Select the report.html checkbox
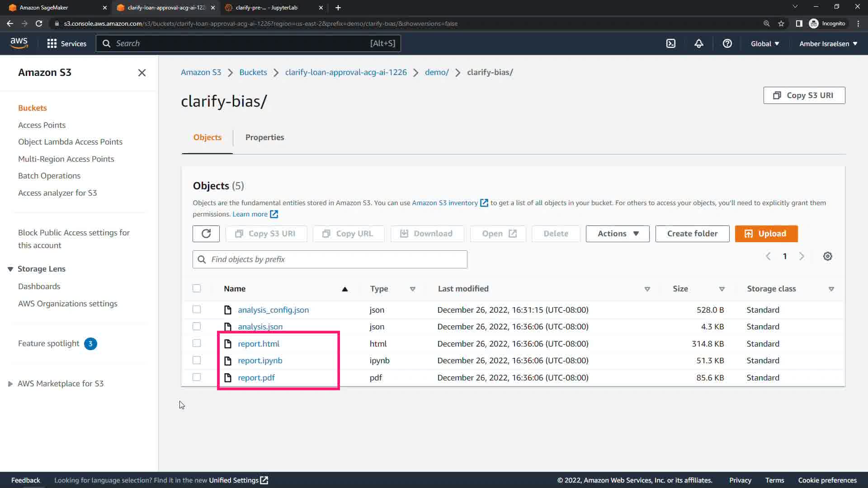This screenshot has width=868, height=488. click(x=197, y=343)
